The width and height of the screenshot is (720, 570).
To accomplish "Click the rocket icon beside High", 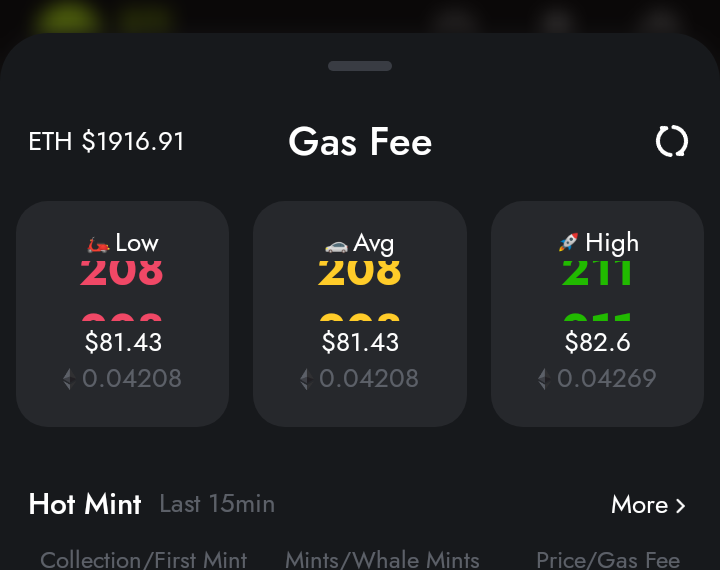I will coord(568,242).
